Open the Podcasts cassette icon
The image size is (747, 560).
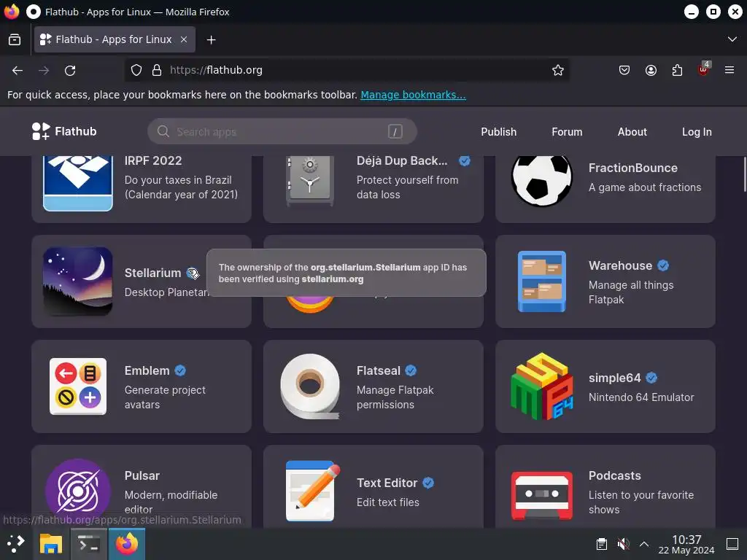tap(542, 495)
